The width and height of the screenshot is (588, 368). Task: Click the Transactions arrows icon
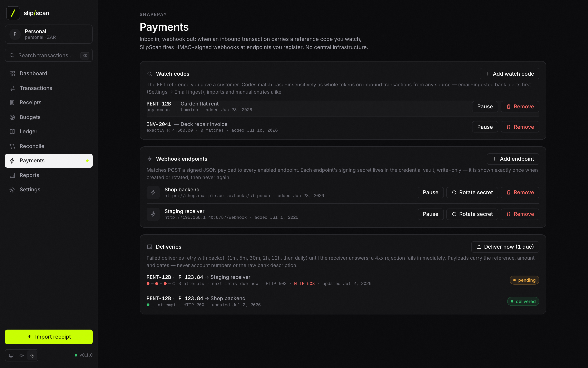point(12,88)
